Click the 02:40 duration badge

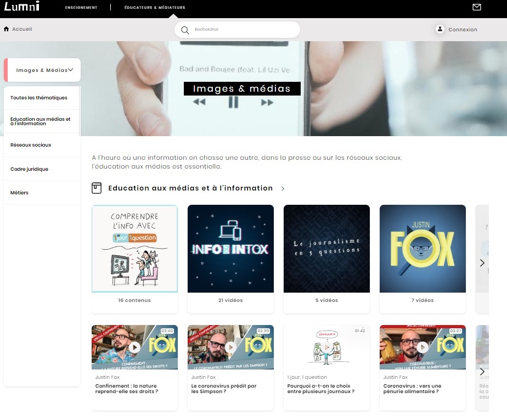tap(167, 331)
